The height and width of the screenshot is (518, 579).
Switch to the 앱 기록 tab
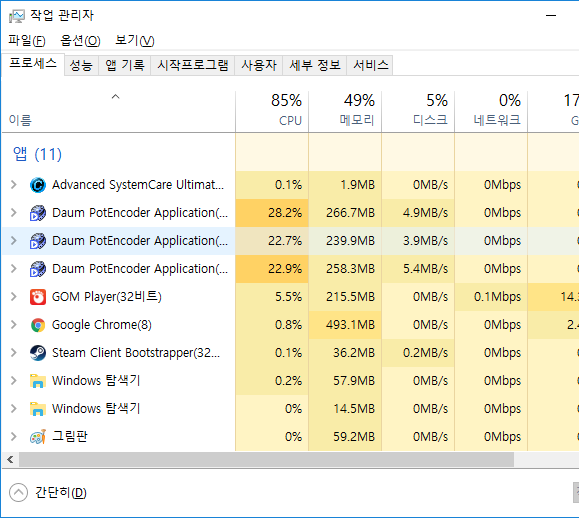[x=124, y=65]
